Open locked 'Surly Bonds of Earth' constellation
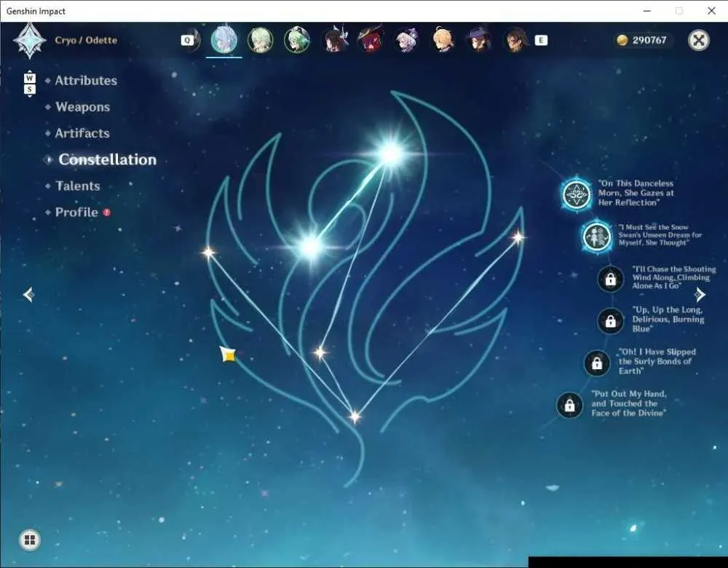The image size is (728, 568). coord(597,363)
